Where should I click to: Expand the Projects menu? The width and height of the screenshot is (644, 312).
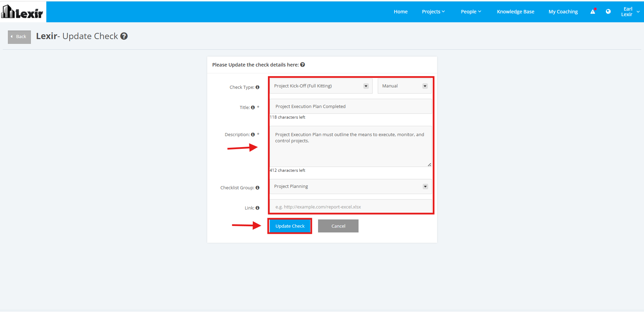433,12
